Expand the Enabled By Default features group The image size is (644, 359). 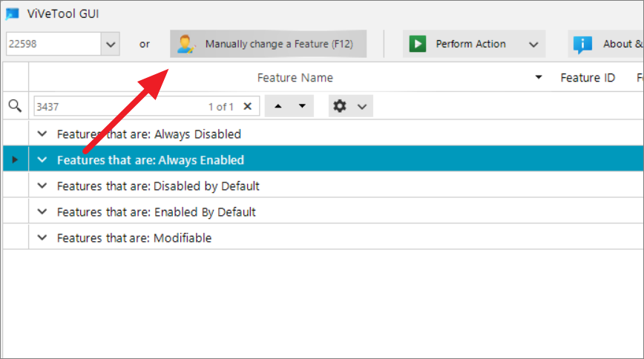pos(42,211)
